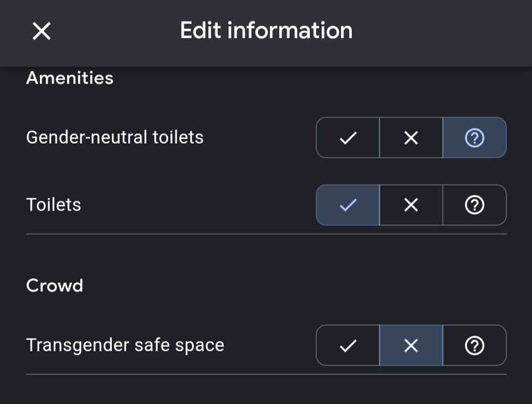Image resolution: width=532 pixels, height=404 pixels.
Task: Set Toilets to the question mark option
Action: [x=475, y=205]
